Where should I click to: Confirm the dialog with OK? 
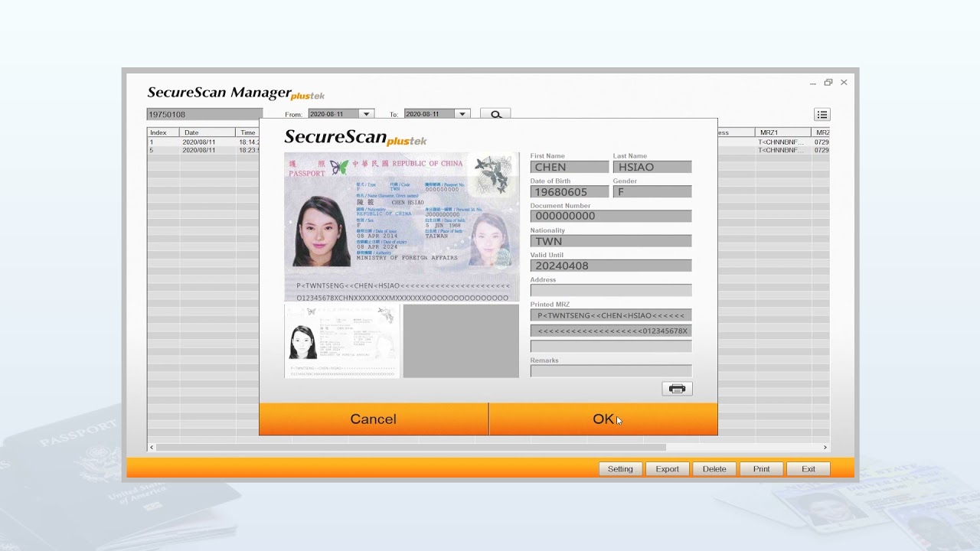[x=603, y=419]
